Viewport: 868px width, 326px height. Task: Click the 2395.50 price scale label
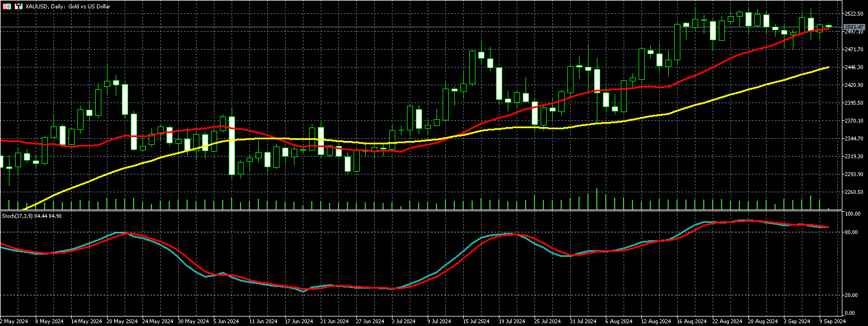click(854, 103)
